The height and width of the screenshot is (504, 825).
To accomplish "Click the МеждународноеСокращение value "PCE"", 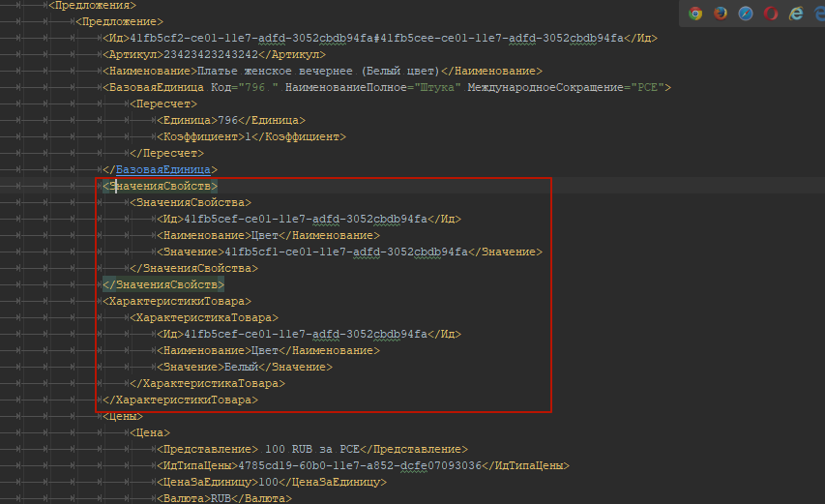I will point(647,87).
